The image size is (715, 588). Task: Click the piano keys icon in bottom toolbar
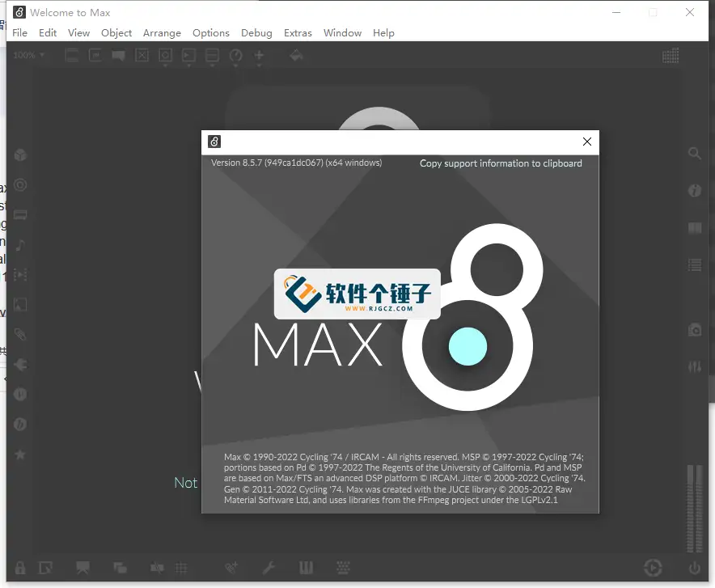click(306, 568)
